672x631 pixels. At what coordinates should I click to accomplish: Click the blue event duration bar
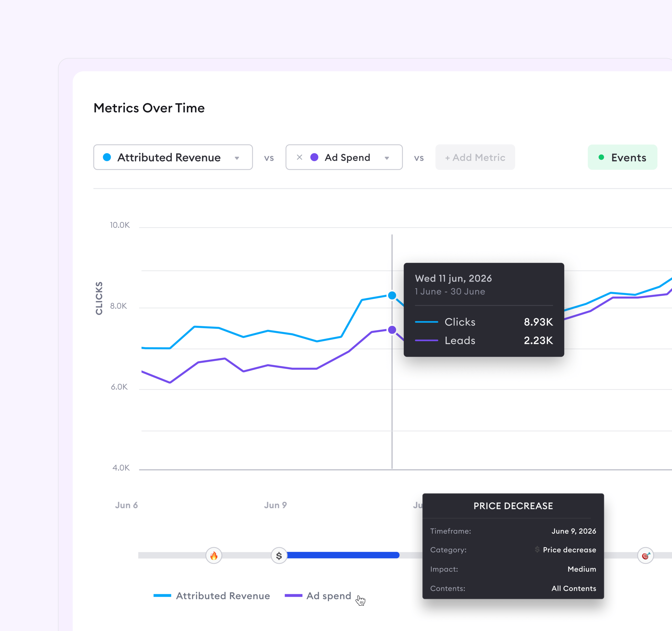tap(343, 555)
